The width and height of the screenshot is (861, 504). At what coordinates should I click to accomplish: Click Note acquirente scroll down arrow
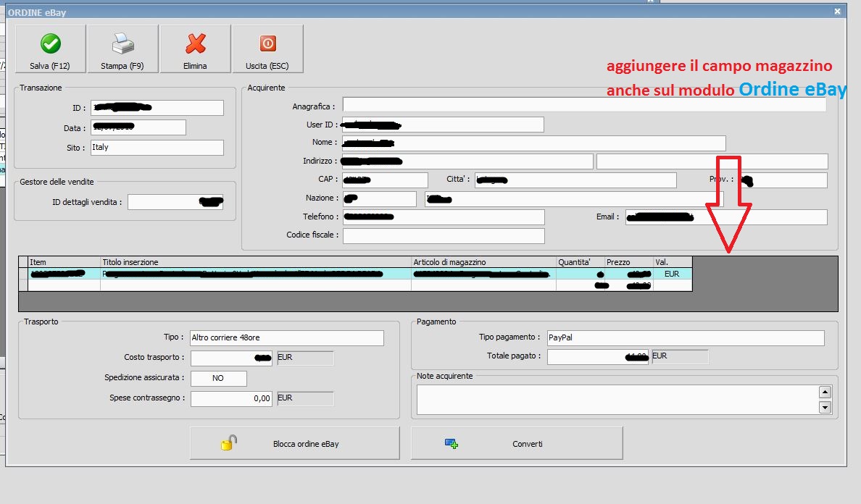pyautogui.click(x=825, y=407)
